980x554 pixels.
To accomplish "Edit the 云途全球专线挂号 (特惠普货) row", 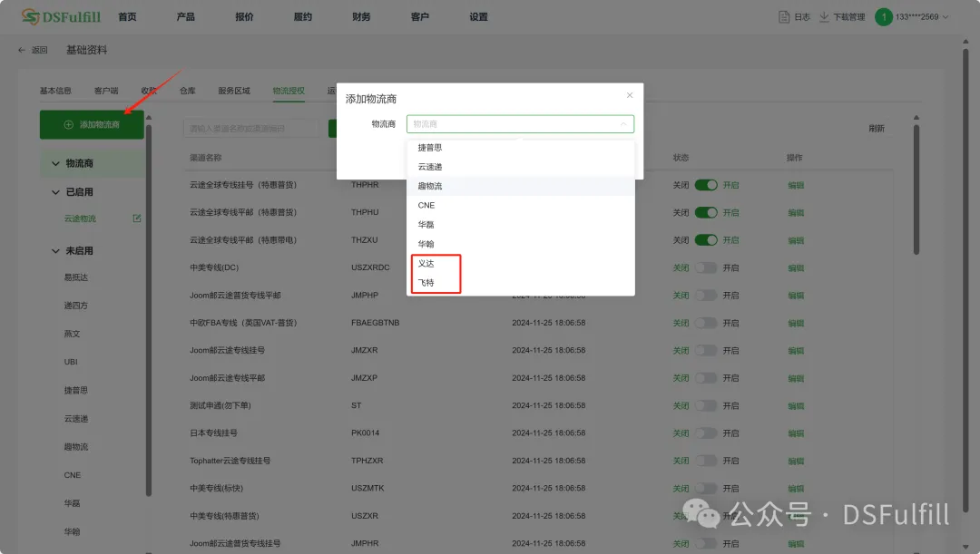I will (x=796, y=186).
